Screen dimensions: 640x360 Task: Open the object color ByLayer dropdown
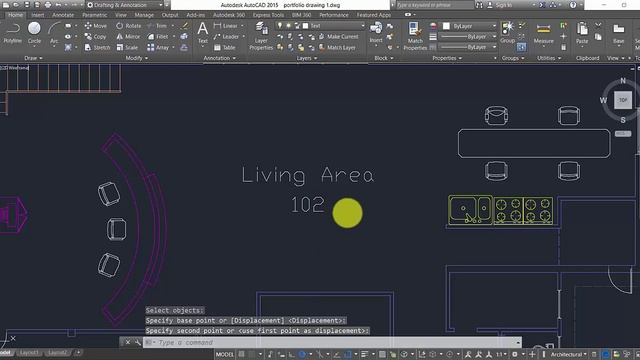(470, 26)
